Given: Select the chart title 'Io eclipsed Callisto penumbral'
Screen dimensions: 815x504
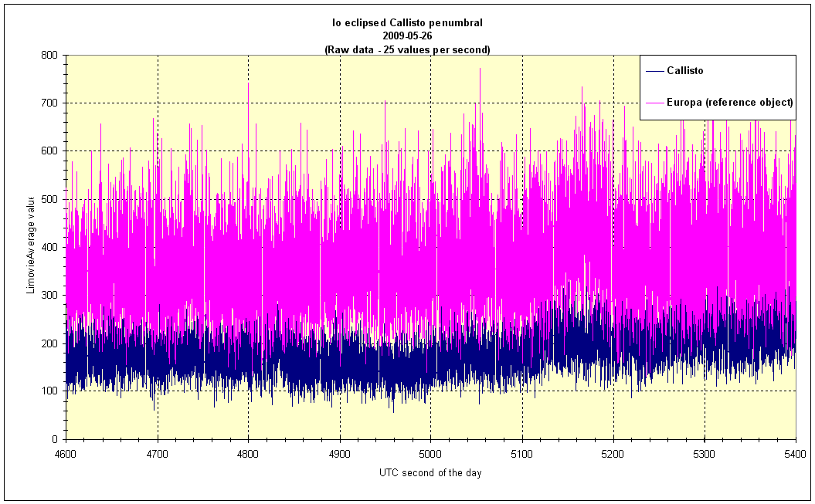Looking at the screenshot, I should 408,23.
